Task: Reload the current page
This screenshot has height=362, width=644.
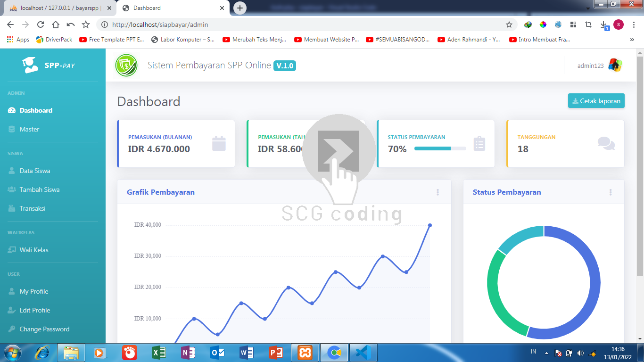Action: [x=41, y=25]
